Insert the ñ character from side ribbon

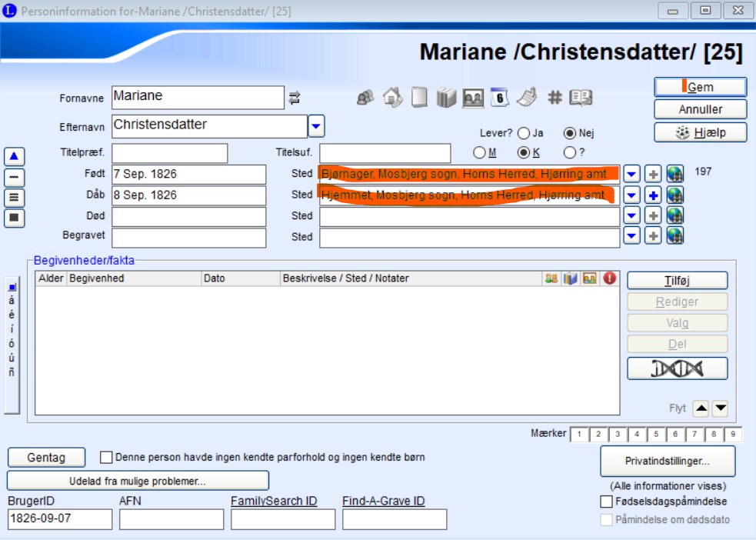coord(12,372)
